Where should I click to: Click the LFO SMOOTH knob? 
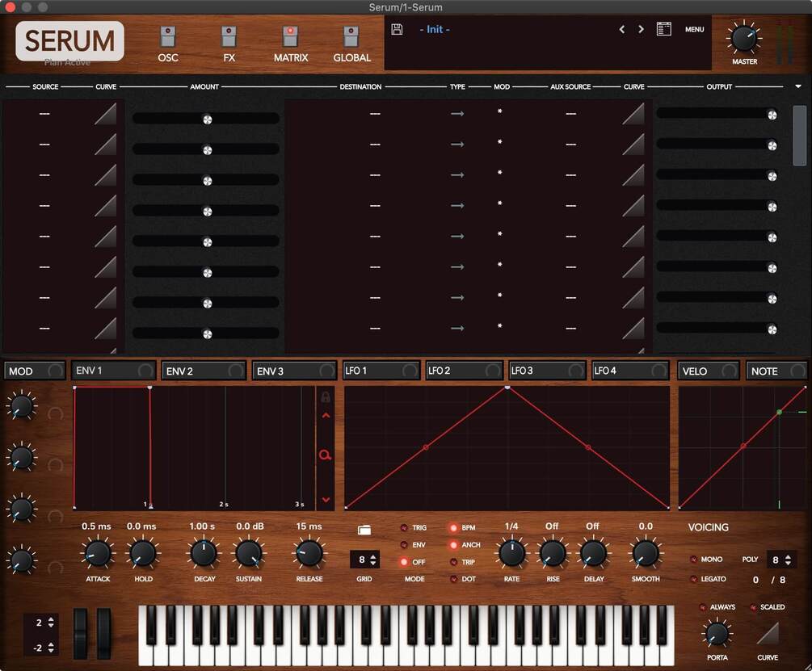tap(646, 553)
